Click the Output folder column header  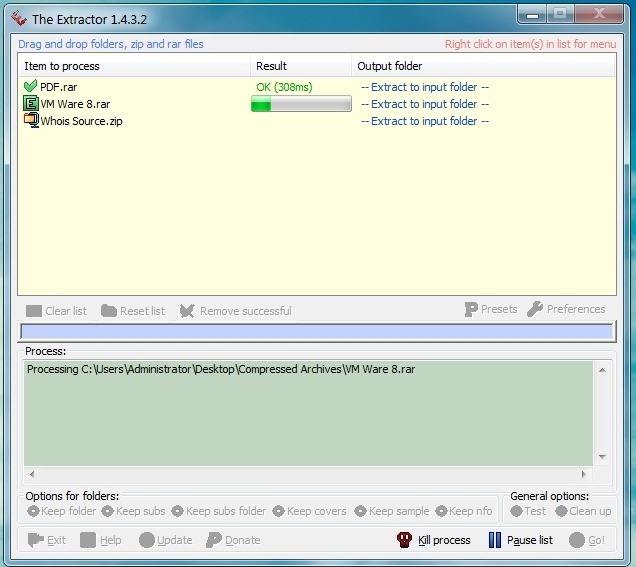point(483,66)
